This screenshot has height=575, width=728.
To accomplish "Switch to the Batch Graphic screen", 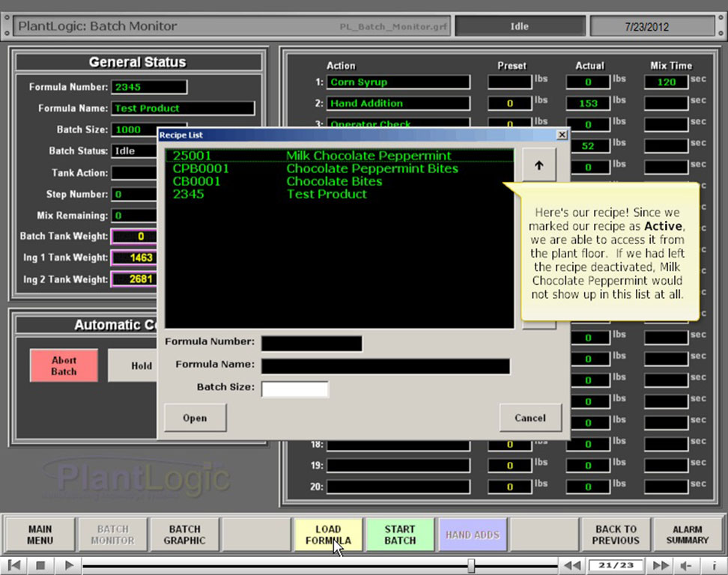I will [184, 535].
